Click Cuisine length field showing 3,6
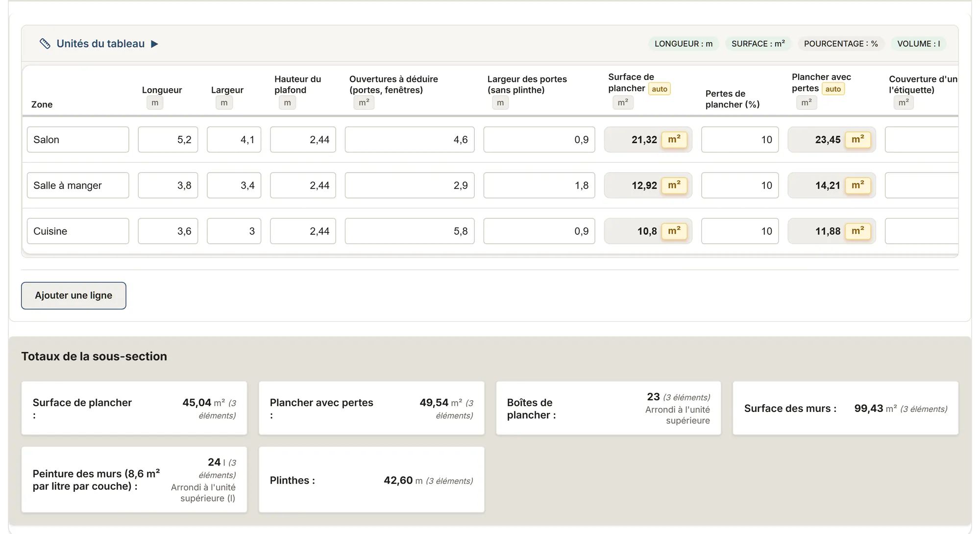This screenshot has height=534, width=980. point(168,231)
